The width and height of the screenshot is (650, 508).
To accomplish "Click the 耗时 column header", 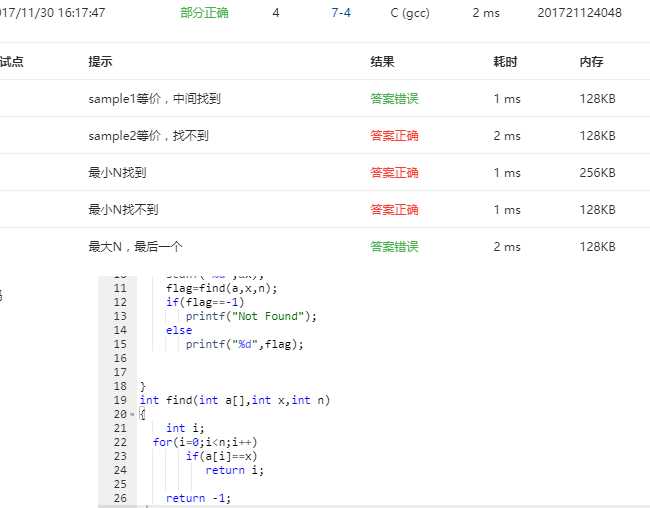I will pos(505,61).
